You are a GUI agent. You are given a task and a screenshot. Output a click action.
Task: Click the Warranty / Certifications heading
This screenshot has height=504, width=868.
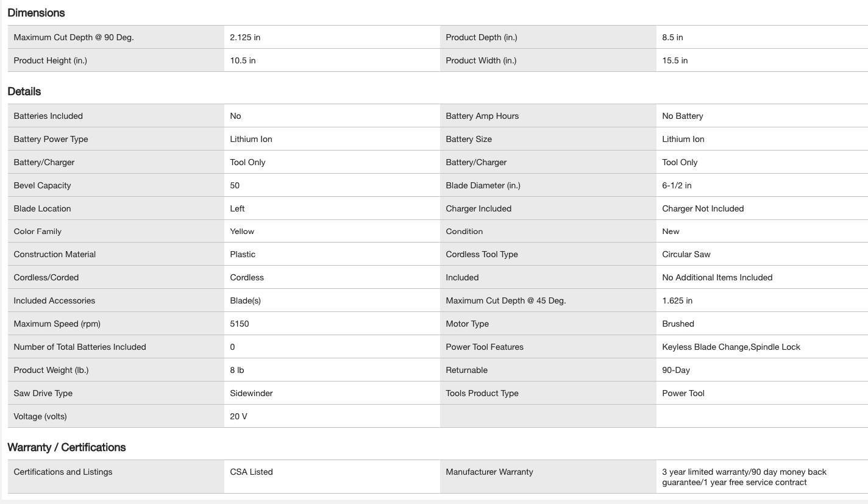click(66, 447)
